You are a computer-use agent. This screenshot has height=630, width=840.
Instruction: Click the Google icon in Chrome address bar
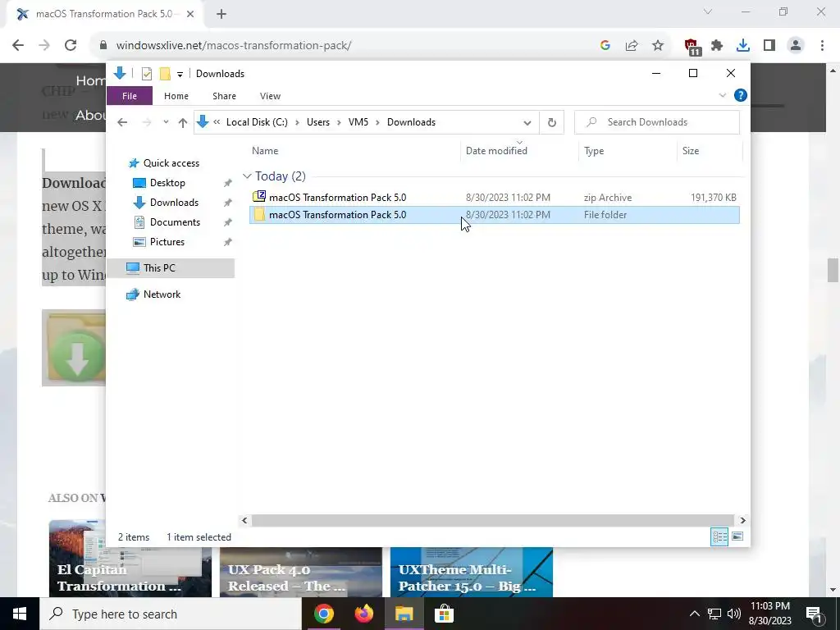tap(605, 46)
